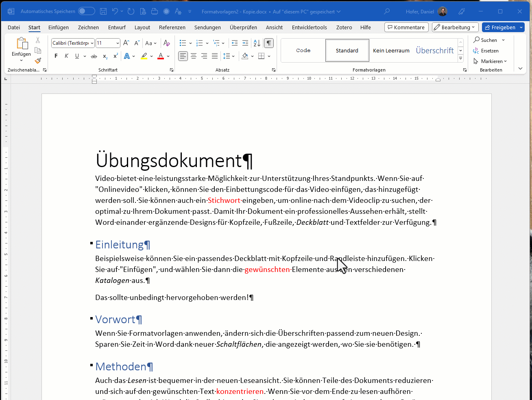The image size is (532, 400).
Task: Save the document with the disk icon
Action: (x=103, y=11)
